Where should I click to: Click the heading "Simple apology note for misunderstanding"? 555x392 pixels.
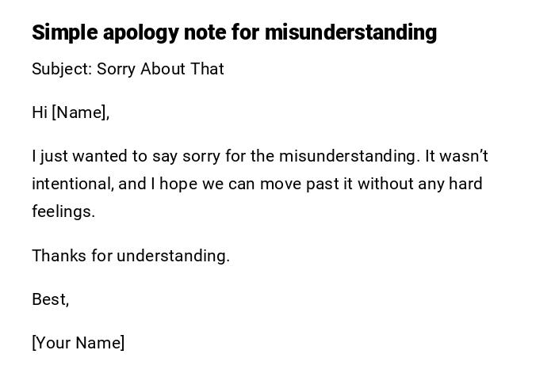click(234, 32)
